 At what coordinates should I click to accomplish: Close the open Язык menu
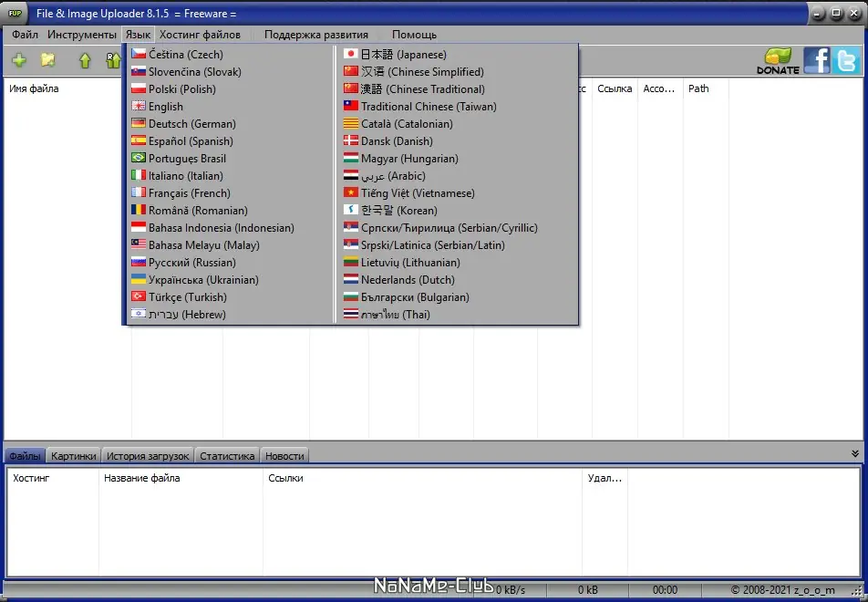pos(138,35)
